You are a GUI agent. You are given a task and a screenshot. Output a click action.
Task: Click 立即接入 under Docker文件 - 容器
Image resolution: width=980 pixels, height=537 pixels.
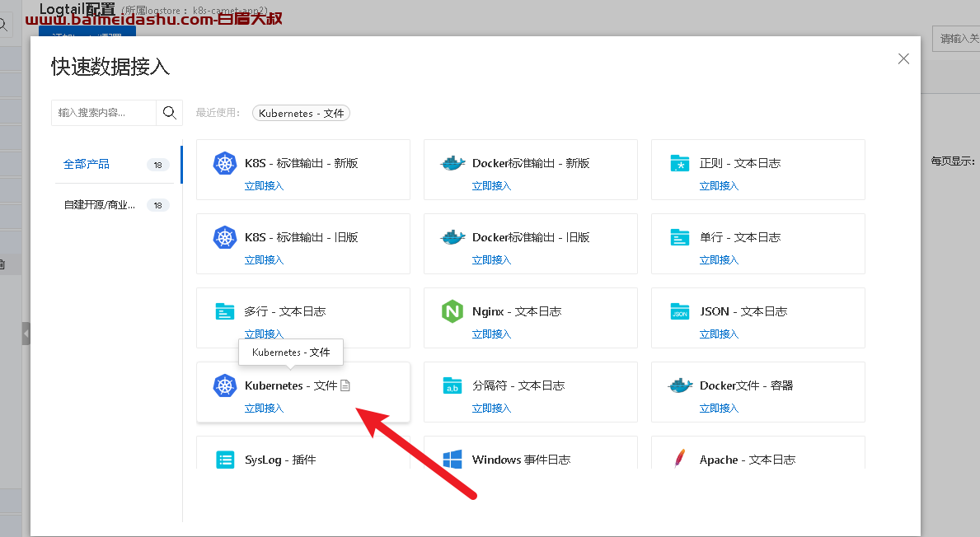(719, 409)
